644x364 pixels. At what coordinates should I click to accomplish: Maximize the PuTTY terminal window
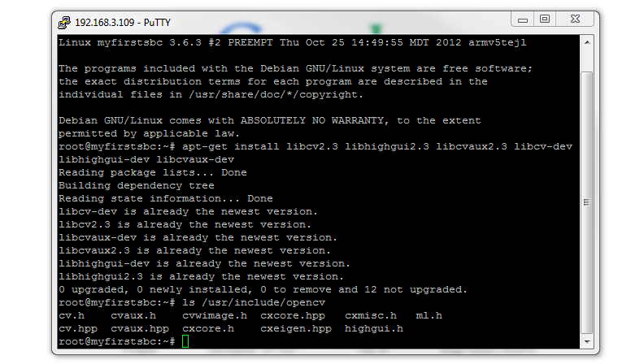(545, 19)
